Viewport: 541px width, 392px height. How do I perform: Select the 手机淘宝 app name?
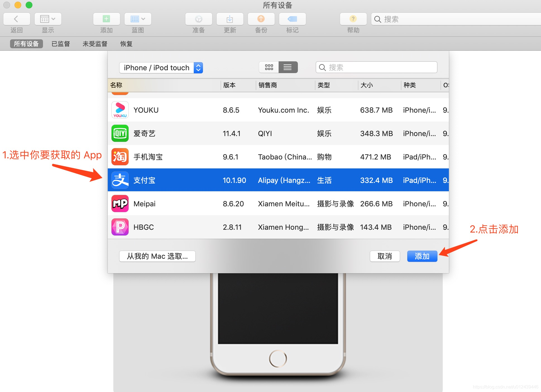click(x=148, y=157)
